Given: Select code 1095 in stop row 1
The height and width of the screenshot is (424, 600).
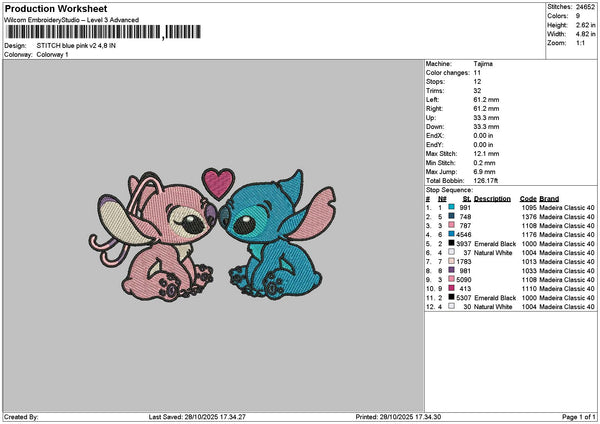Looking at the screenshot, I should [529, 208].
